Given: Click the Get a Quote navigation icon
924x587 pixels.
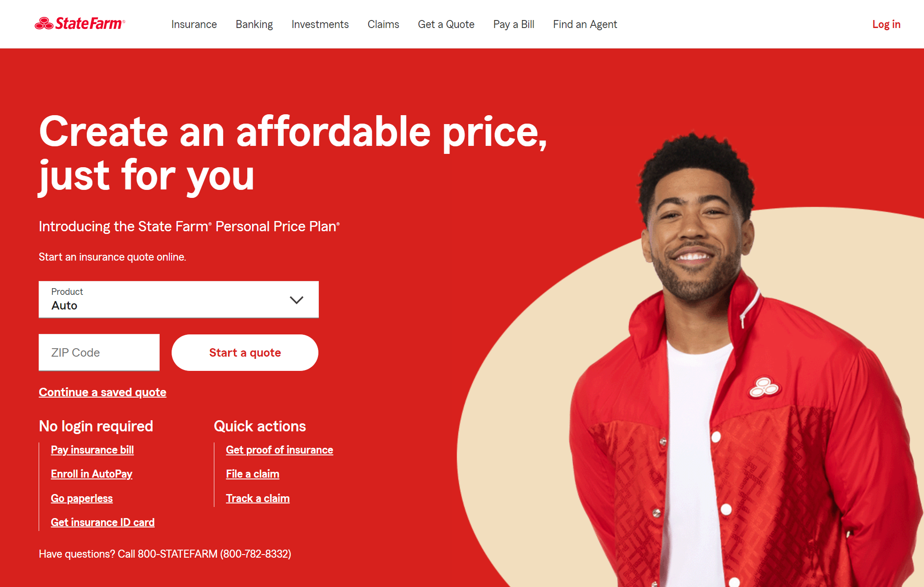Looking at the screenshot, I should pyautogui.click(x=445, y=24).
